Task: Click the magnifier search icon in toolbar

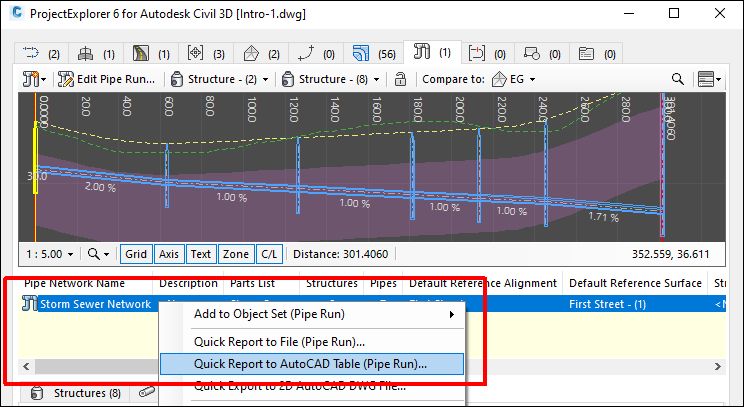Action: pos(678,79)
